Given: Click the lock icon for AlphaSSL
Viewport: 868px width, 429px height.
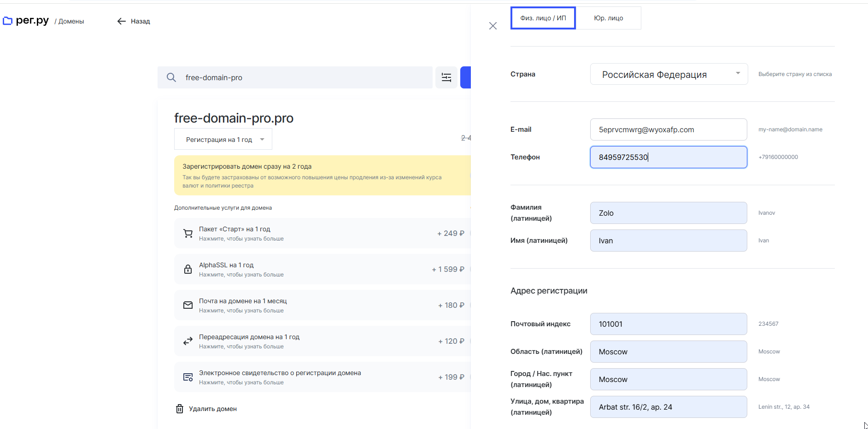Looking at the screenshot, I should tap(188, 270).
